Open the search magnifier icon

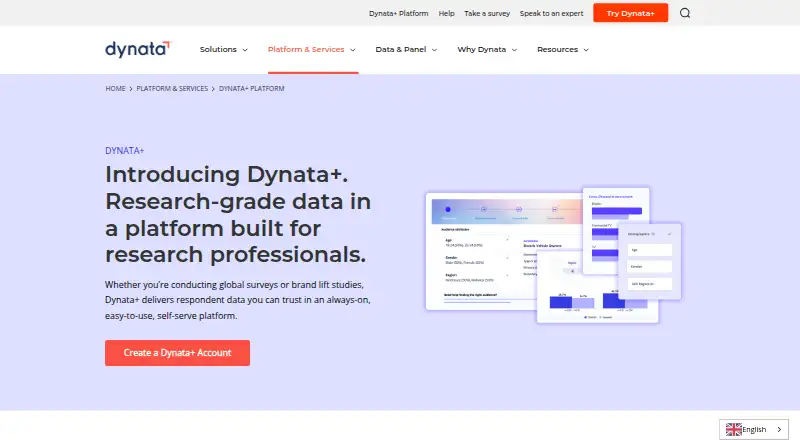coord(685,13)
